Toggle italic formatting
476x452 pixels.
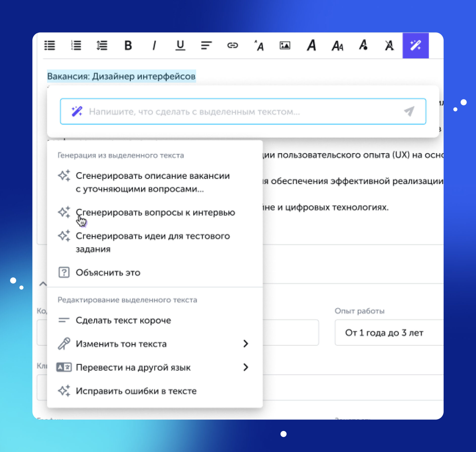pyautogui.click(x=154, y=45)
